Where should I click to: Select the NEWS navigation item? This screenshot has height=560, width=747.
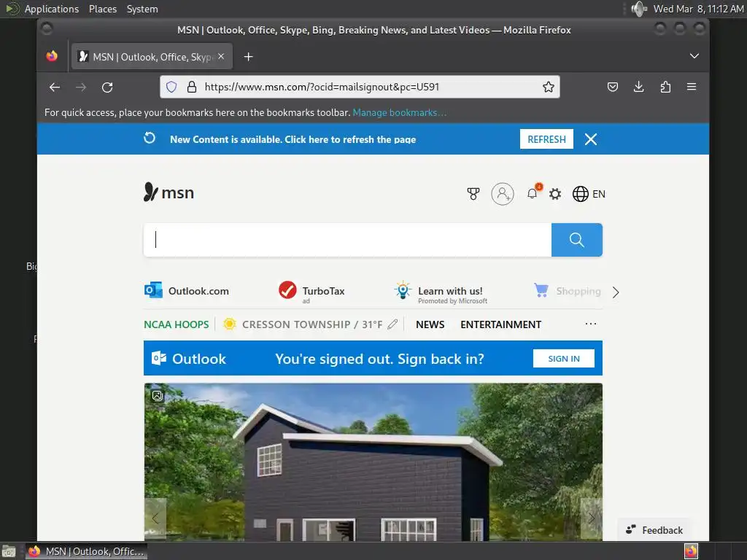[x=430, y=324]
